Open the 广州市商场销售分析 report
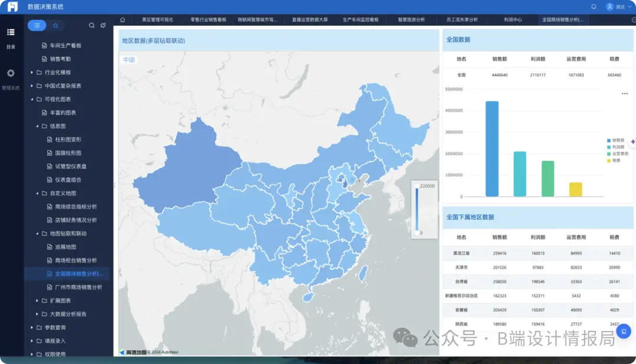Screen dimensions: 636x364 (78, 287)
